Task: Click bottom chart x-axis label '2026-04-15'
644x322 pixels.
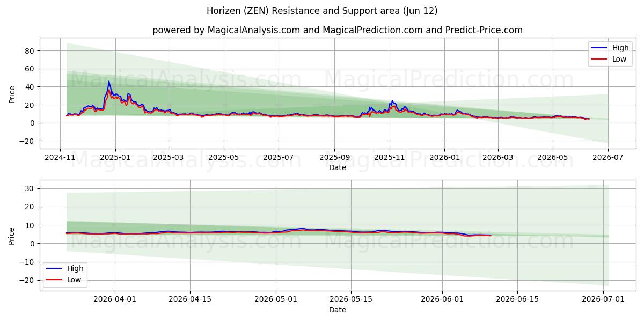Action: [x=190, y=300]
